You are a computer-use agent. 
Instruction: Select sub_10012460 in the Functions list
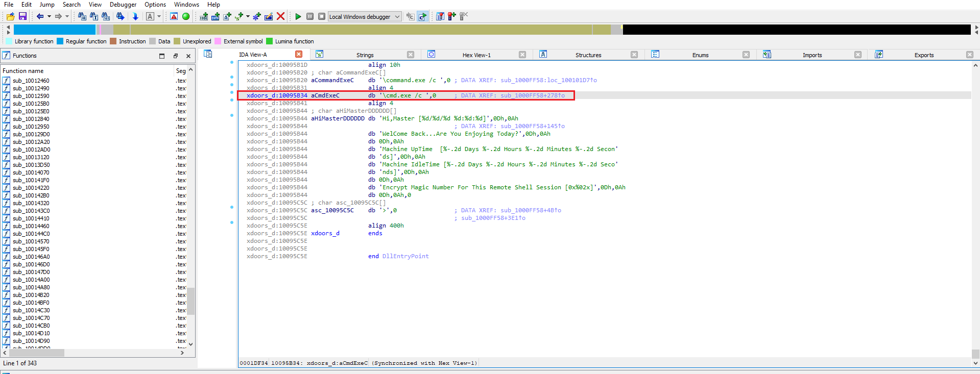pyautogui.click(x=31, y=81)
